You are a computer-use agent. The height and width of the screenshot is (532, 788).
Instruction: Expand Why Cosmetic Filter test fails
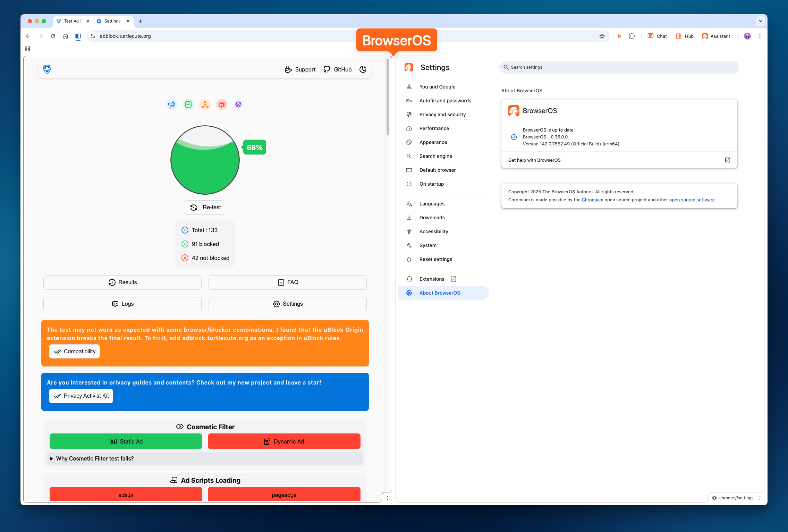pos(95,458)
